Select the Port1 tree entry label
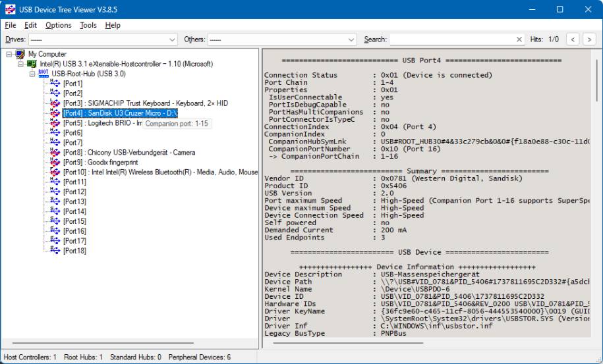 pyautogui.click(x=72, y=84)
